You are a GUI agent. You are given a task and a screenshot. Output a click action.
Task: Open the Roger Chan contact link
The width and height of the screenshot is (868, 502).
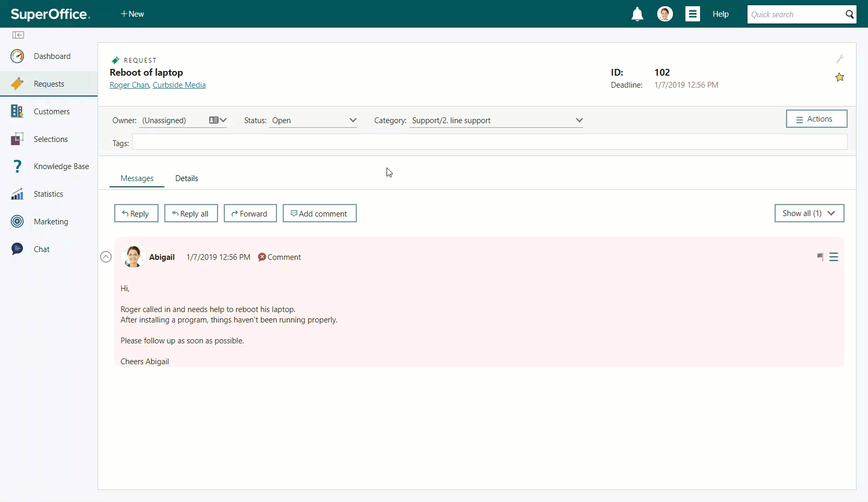(x=129, y=85)
